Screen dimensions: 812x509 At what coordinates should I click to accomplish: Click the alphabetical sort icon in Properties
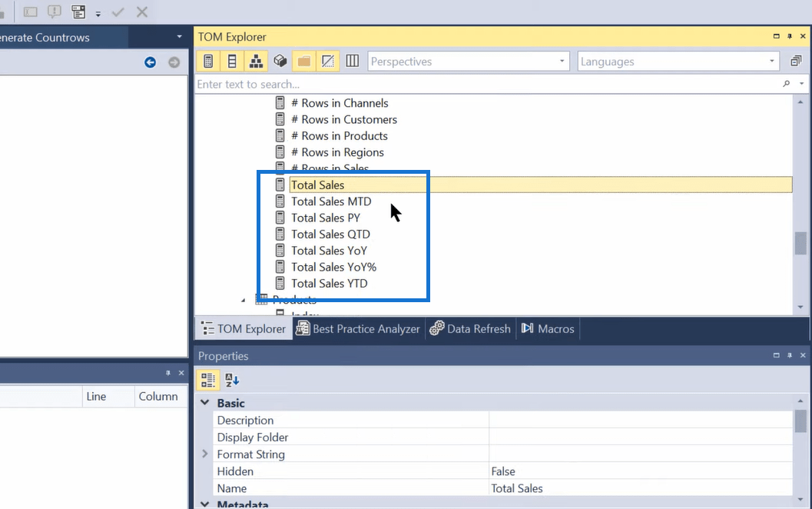click(x=232, y=380)
